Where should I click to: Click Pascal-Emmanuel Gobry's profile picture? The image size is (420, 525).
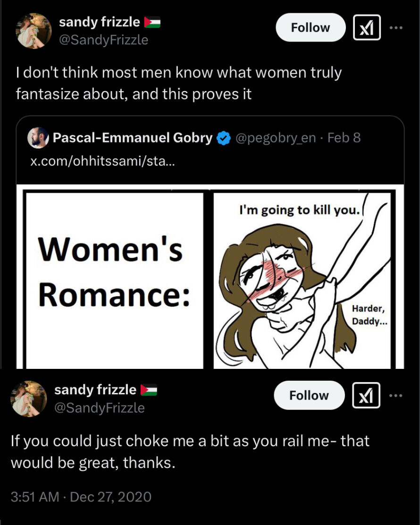click(38, 138)
